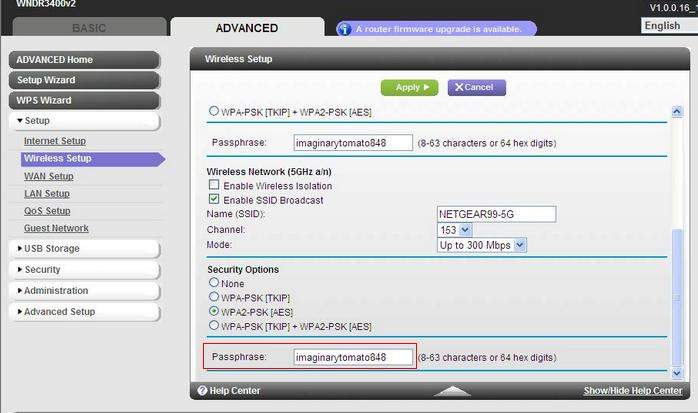The width and height of the screenshot is (698, 413).
Task: Click the scroll up arrow in the setup panel
Action: (x=677, y=112)
